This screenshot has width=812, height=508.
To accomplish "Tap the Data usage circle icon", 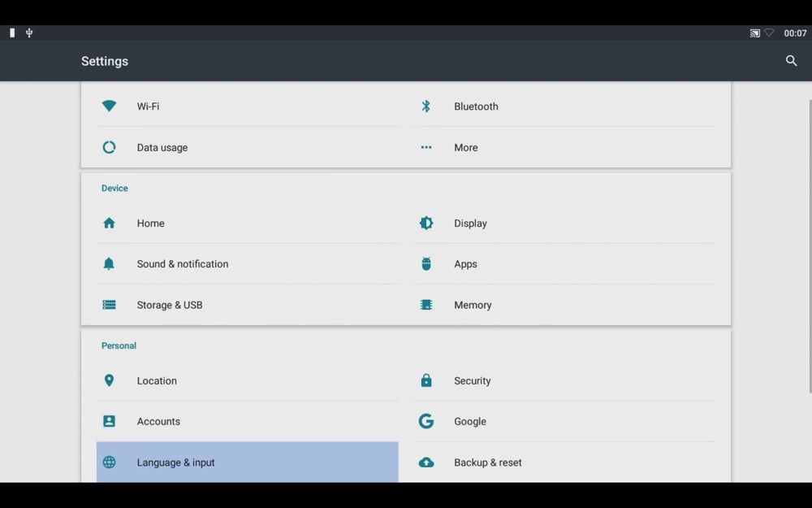I will click(109, 147).
